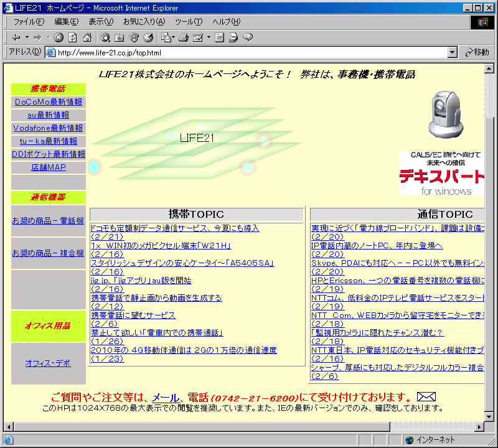This screenshot has width=498, height=448.
Task: Click the Forward arrow toolbar button
Action: [x=37, y=37]
